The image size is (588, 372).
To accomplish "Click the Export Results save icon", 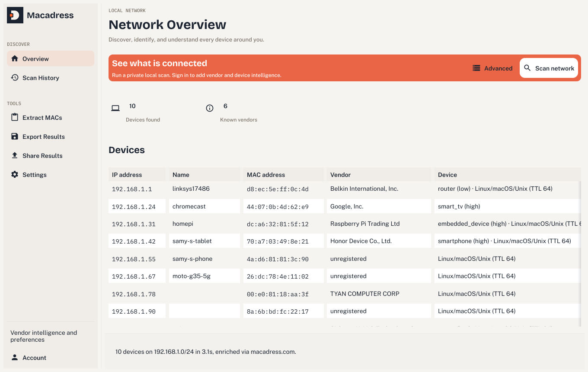I will click(15, 137).
